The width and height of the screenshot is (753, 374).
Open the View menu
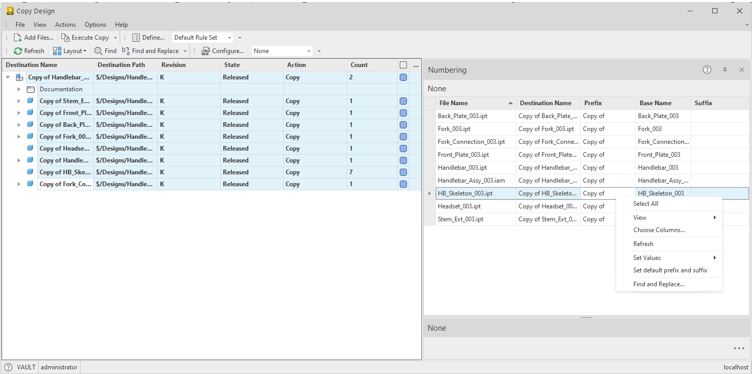40,24
